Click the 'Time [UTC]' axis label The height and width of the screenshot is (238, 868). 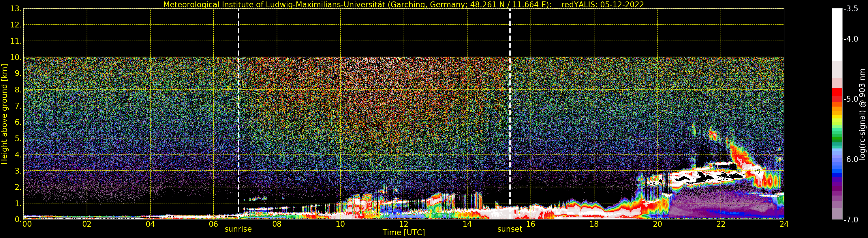tap(404, 233)
